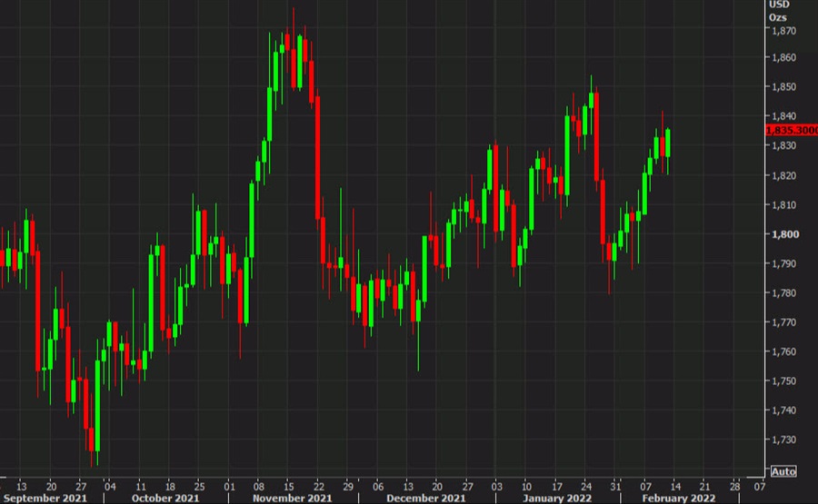Select the 10 date tick in January
The width and height of the screenshot is (818, 504).
click(x=526, y=487)
